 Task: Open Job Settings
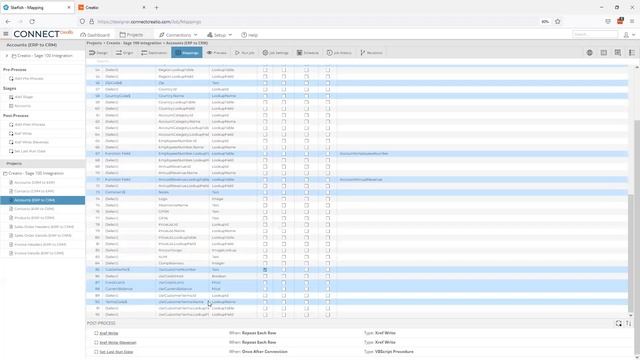275,53
